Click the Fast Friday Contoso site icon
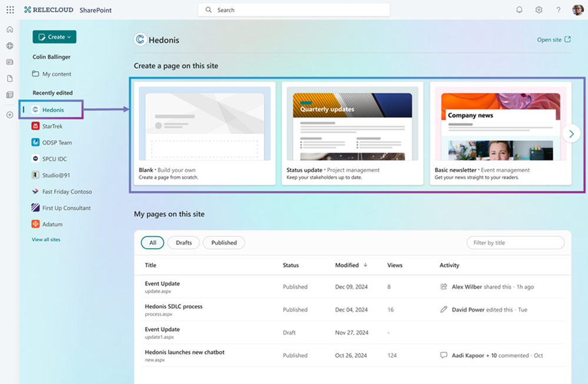 click(x=36, y=191)
